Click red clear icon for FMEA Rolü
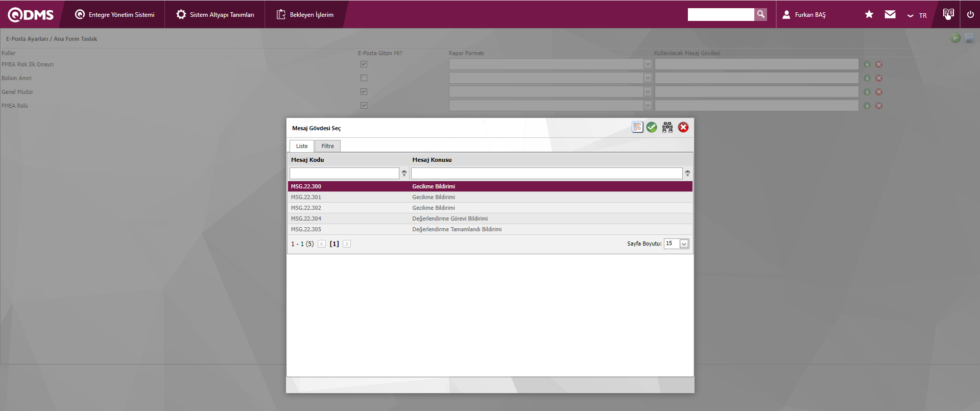The width and height of the screenshot is (980, 411). pos(879,106)
